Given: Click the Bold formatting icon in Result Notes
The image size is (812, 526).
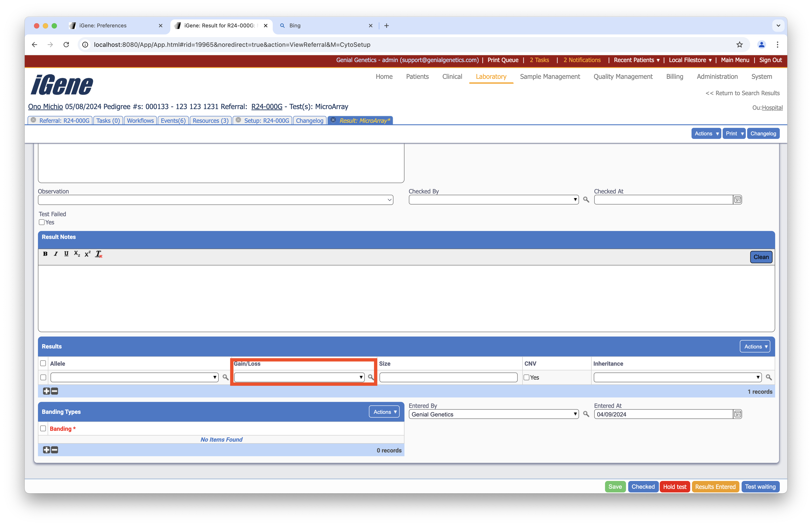Looking at the screenshot, I should (x=45, y=254).
